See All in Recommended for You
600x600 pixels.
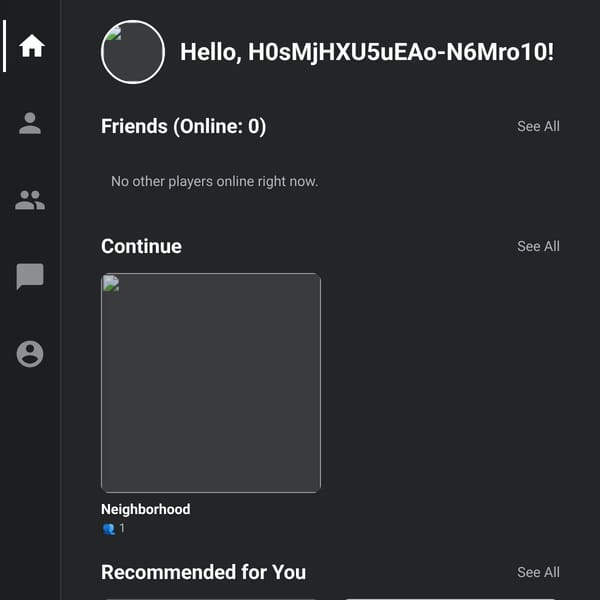[538, 572]
